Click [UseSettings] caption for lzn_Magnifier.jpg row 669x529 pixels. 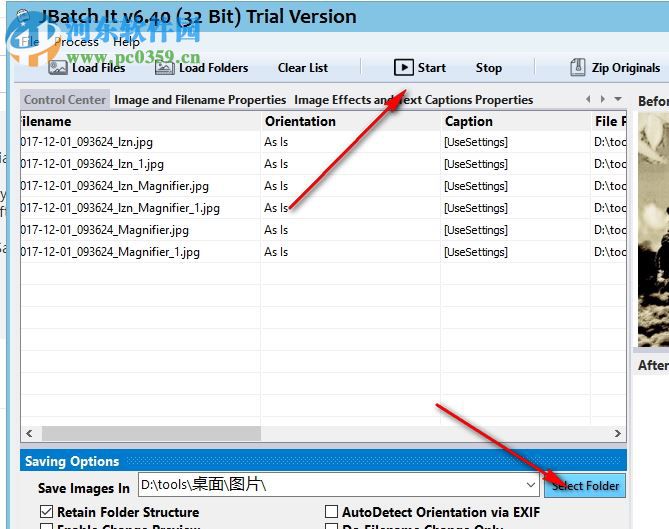tap(476, 186)
